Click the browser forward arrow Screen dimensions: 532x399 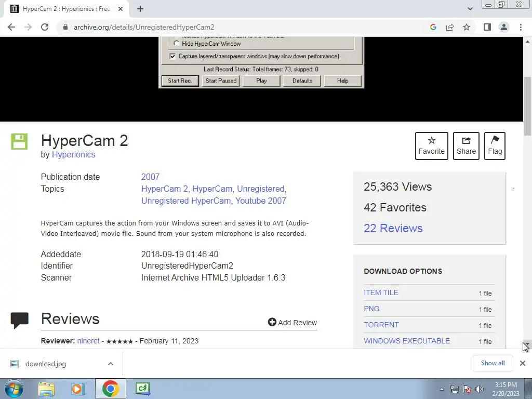[x=28, y=27]
